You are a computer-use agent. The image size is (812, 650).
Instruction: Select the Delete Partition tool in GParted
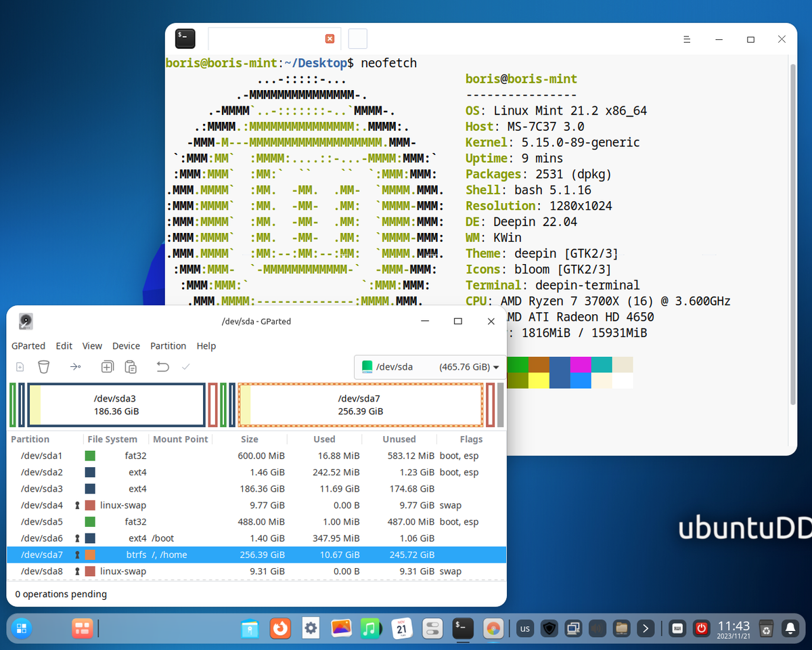click(43, 366)
